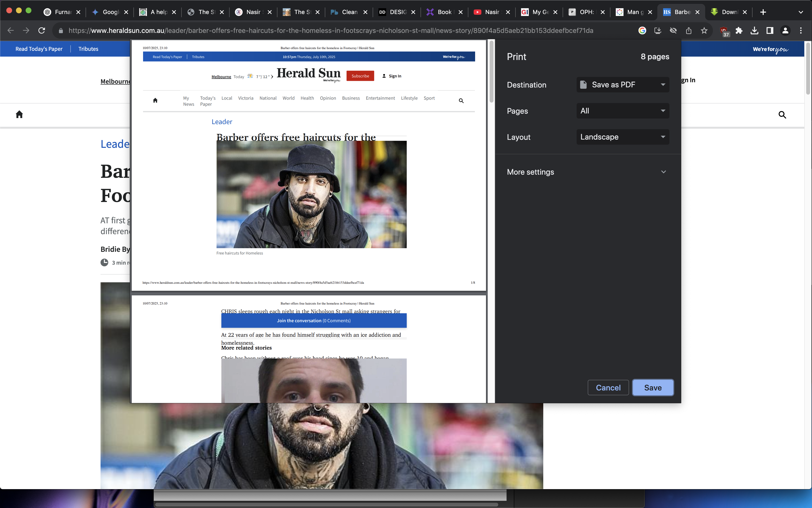Click the browser back arrow
Screen dimensions: 812x508
10,30
